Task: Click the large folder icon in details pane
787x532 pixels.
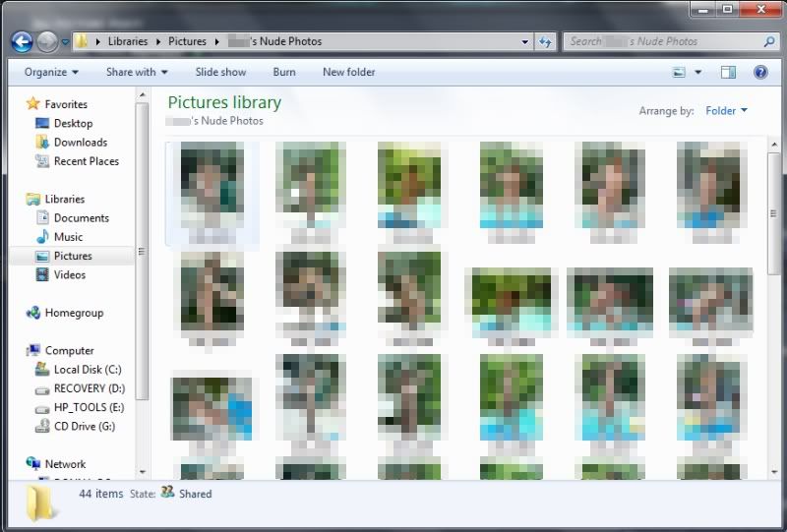Action: (x=40, y=502)
